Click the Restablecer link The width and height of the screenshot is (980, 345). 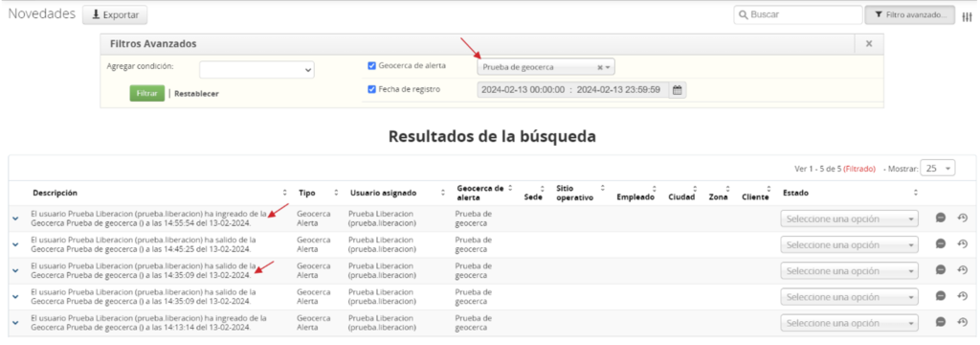196,93
